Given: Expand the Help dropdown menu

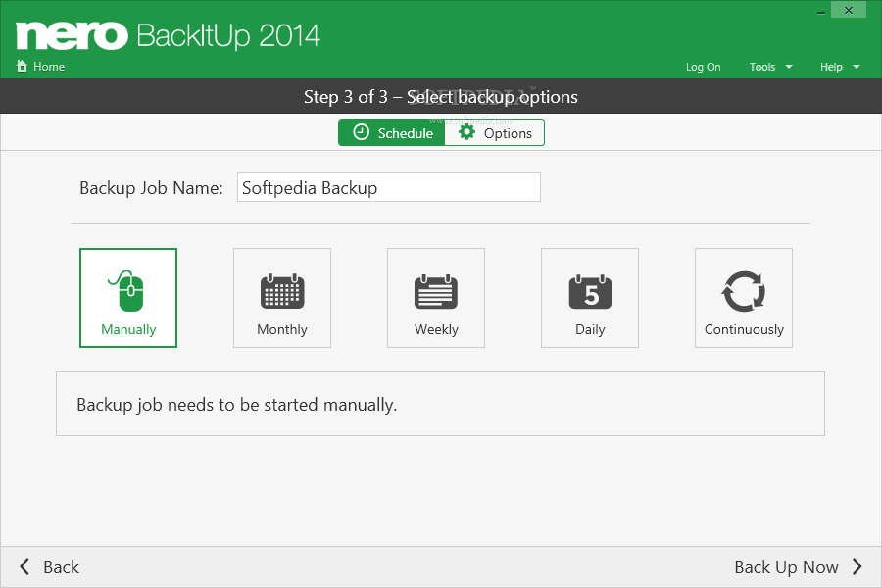Looking at the screenshot, I should [x=840, y=67].
